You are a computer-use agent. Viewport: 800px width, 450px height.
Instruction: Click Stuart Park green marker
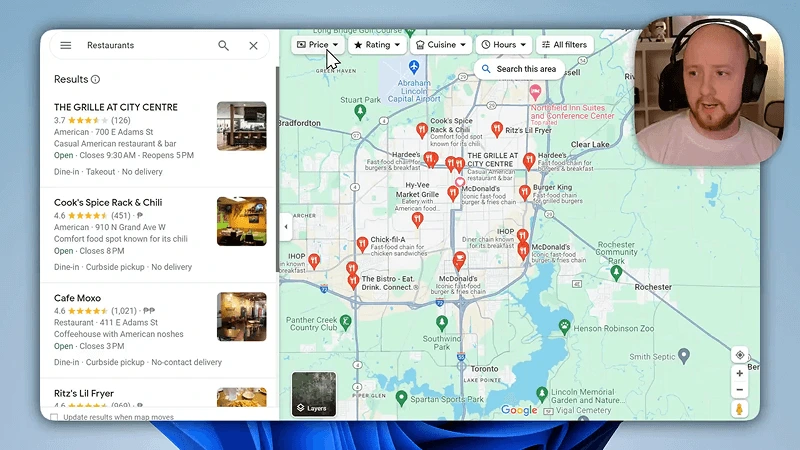pos(360,111)
